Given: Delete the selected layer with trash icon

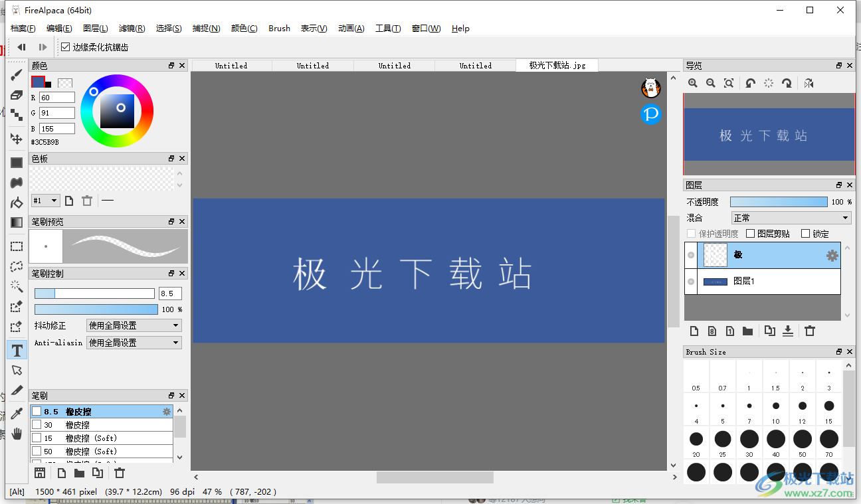Looking at the screenshot, I should tap(810, 331).
